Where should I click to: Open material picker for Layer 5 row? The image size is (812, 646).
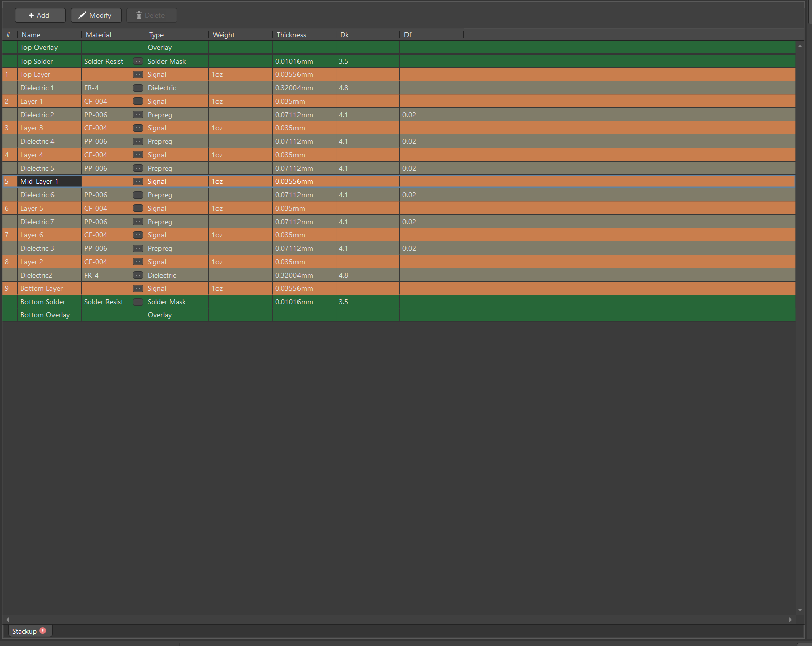[138, 208]
